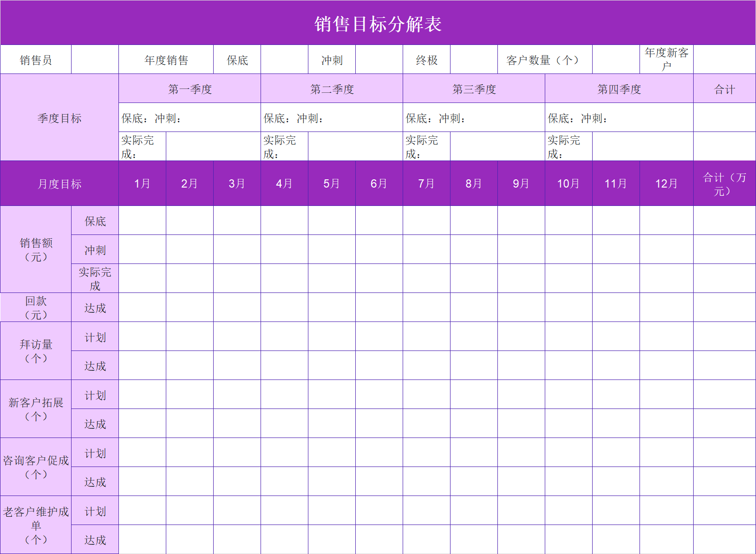This screenshot has width=756, height=554.
Task: Select the 第一季度 header
Action: point(189,88)
